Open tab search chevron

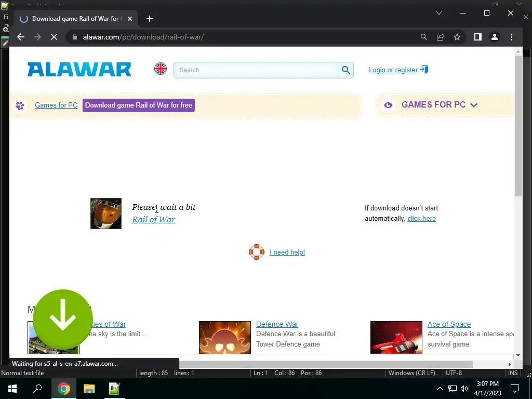[x=438, y=13]
